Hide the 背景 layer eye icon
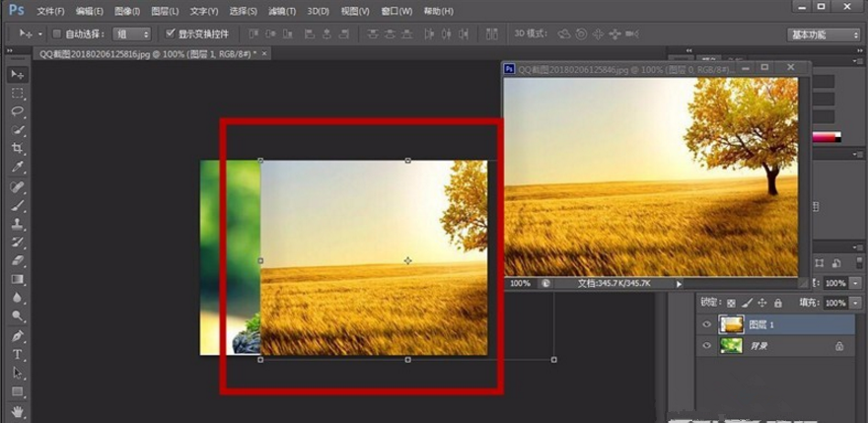This screenshot has height=423, width=868. (x=706, y=346)
